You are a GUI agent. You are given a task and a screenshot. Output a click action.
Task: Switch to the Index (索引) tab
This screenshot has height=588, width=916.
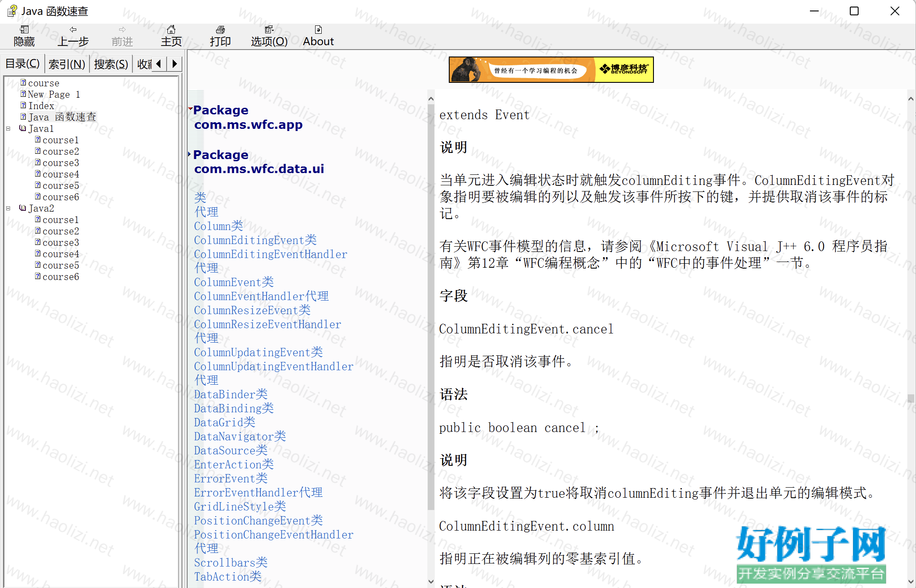pyautogui.click(x=67, y=64)
